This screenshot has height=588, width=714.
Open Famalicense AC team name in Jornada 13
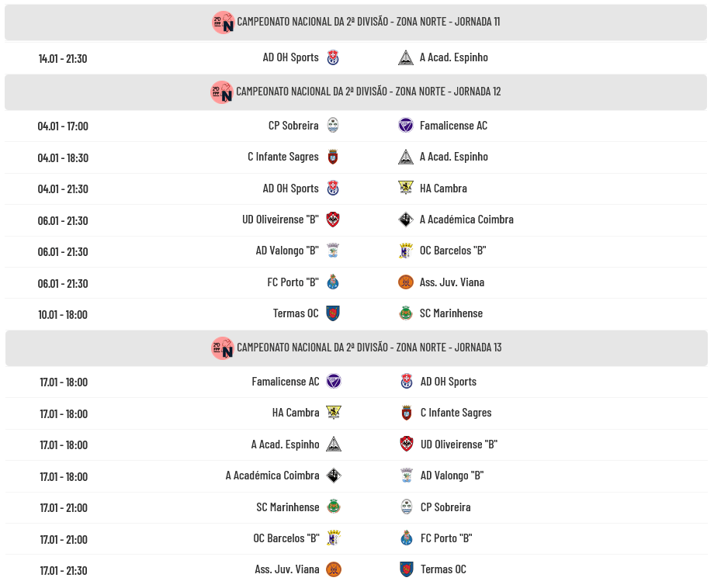(285, 382)
